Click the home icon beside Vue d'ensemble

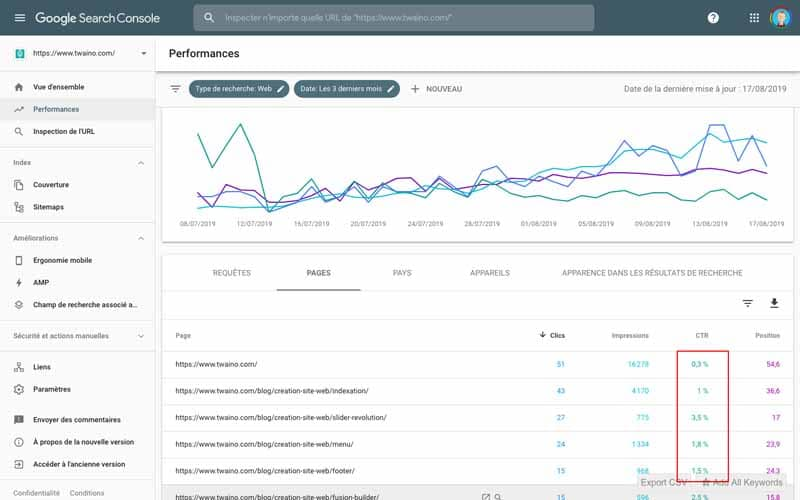coord(19,87)
